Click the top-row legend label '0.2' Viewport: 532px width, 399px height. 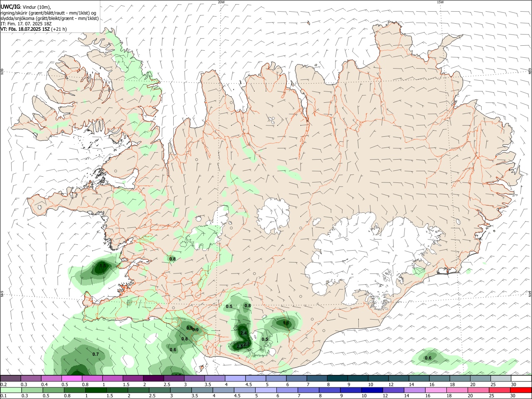[x=4, y=384]
